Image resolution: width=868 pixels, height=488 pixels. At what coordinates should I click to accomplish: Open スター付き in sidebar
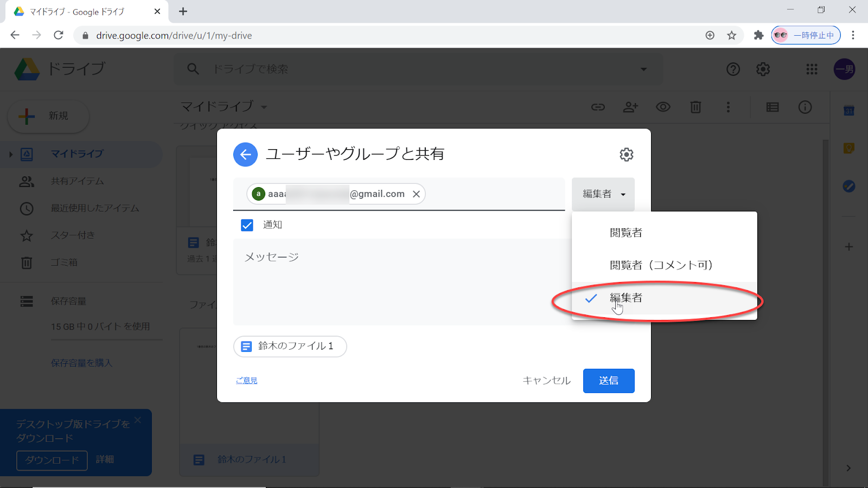(81, 236)
